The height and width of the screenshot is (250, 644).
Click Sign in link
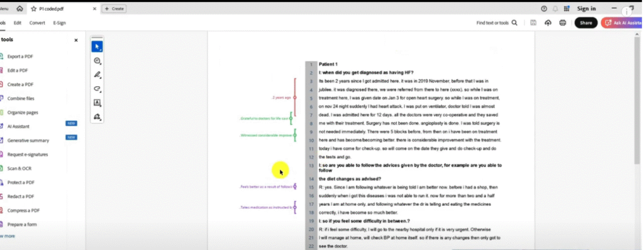[587, 9]
